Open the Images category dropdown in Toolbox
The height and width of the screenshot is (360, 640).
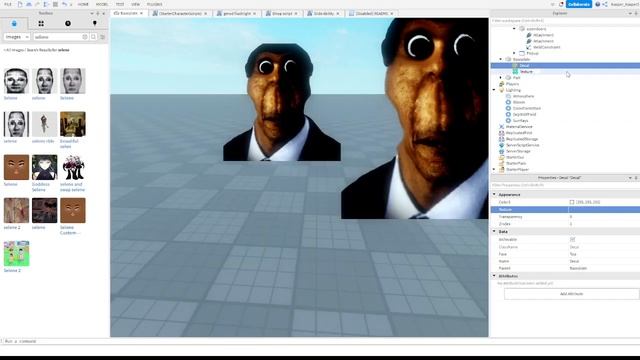[17, 37]
